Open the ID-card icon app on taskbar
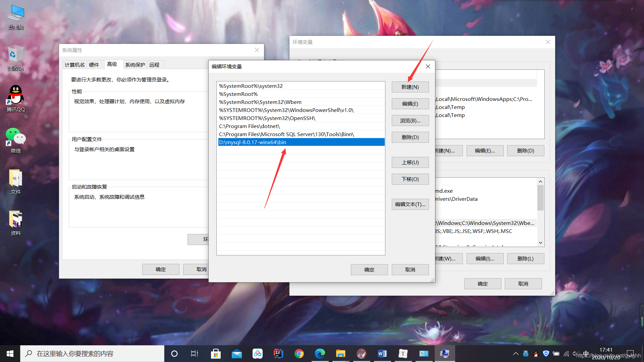This screenshot has width=644, height=362. [424, 354]
